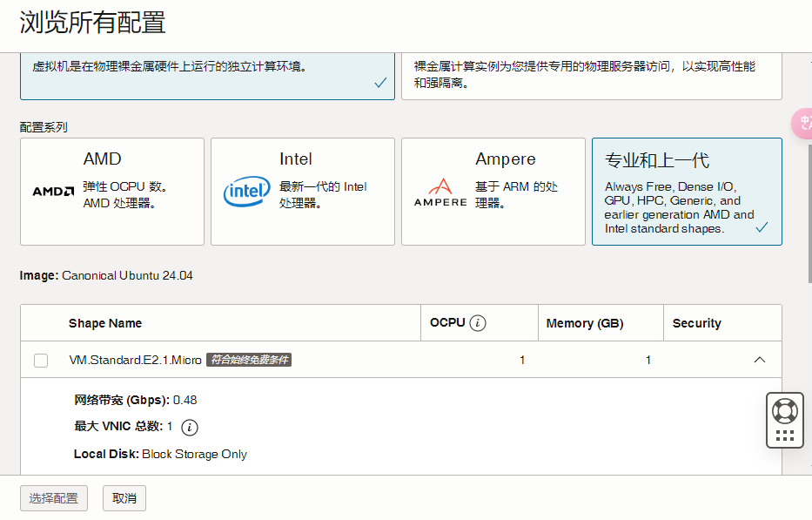The image size is (812, 520).
Task: Click the Shape Name column header
Action: pos(105,323)
